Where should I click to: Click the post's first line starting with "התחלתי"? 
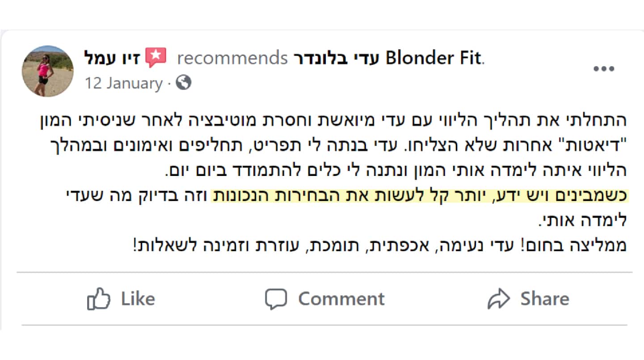tap(333, 121)
